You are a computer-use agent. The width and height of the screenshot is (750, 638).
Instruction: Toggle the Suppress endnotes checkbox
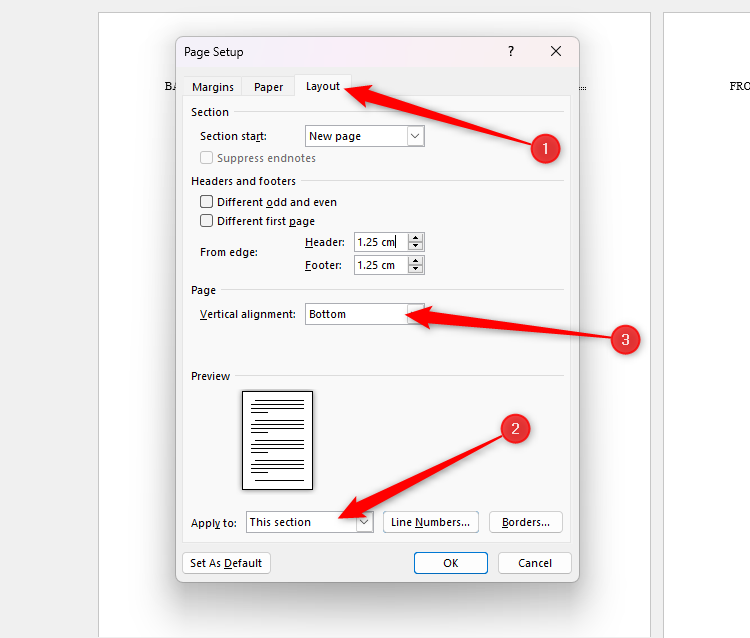[206, 158]
